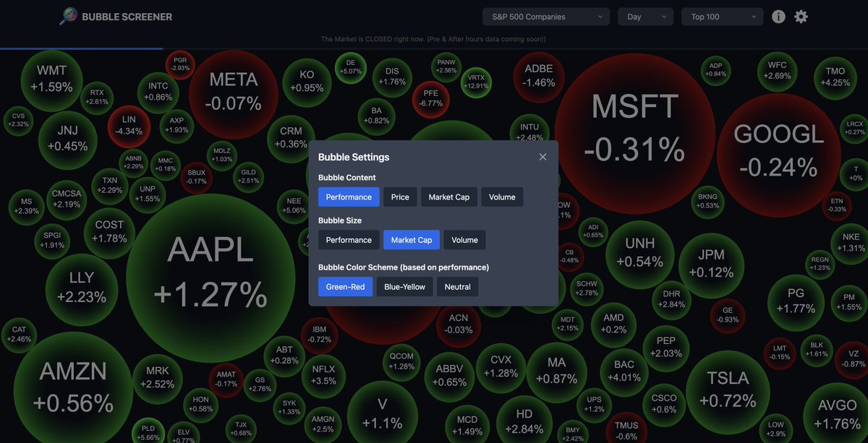Screen dimensions: 868x443
Task: Select the NFLX bubble
Action: coord(323,375)
